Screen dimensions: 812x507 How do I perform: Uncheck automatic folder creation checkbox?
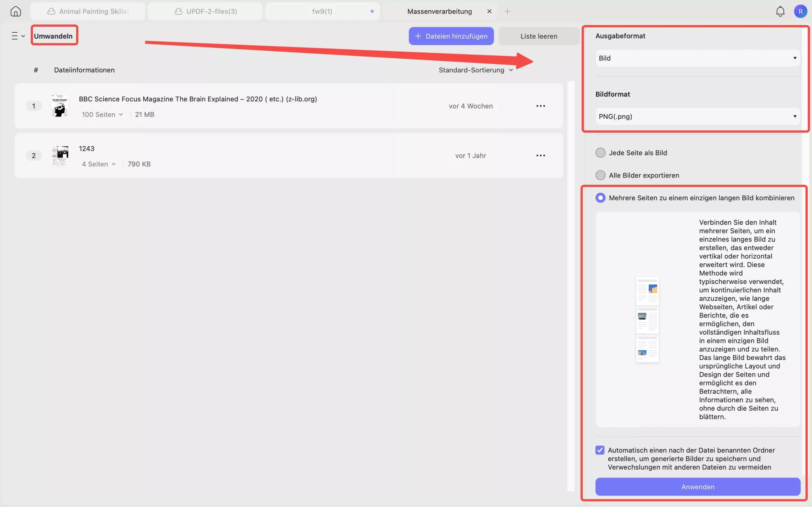(600, 450)
